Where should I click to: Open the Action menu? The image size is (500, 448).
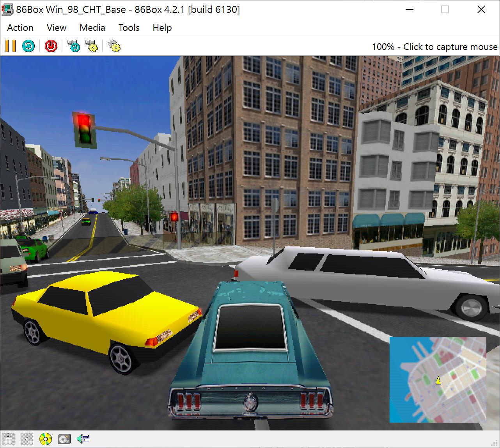point(20,28)
